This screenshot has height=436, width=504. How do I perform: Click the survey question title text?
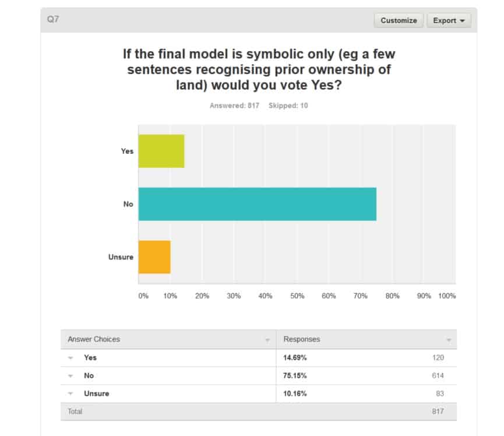point(259,69)
